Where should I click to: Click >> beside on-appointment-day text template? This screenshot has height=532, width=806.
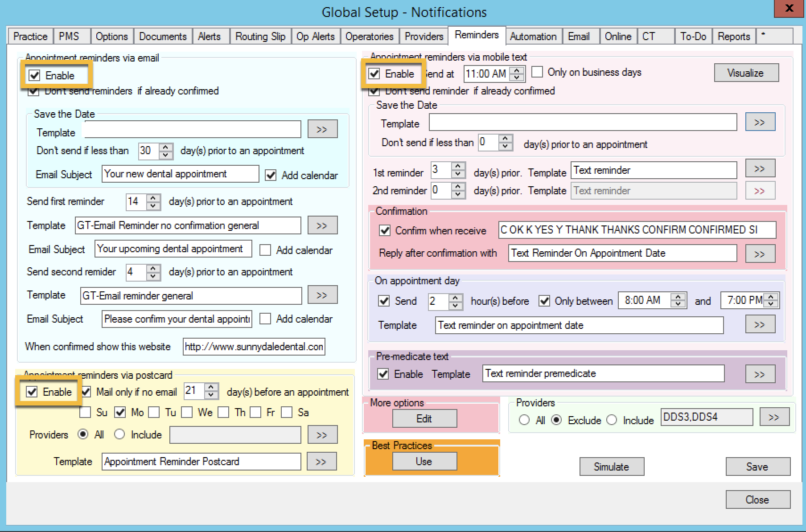[760, 324]
